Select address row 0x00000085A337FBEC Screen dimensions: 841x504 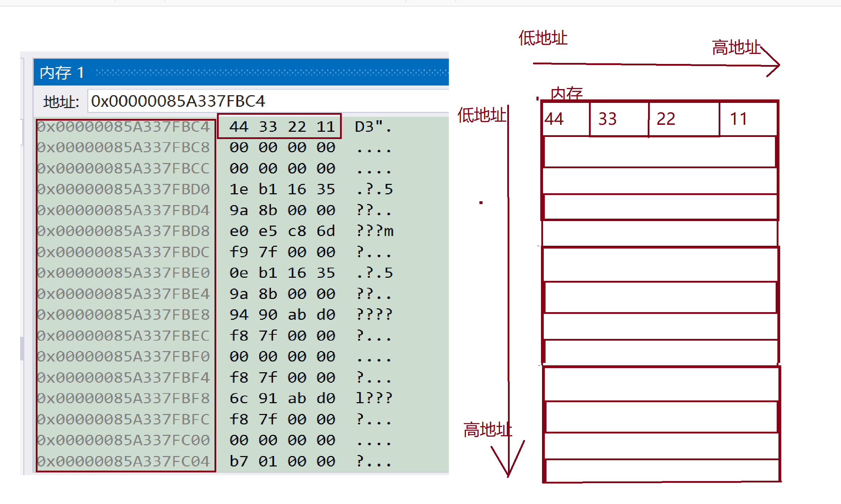coord(123,336)
